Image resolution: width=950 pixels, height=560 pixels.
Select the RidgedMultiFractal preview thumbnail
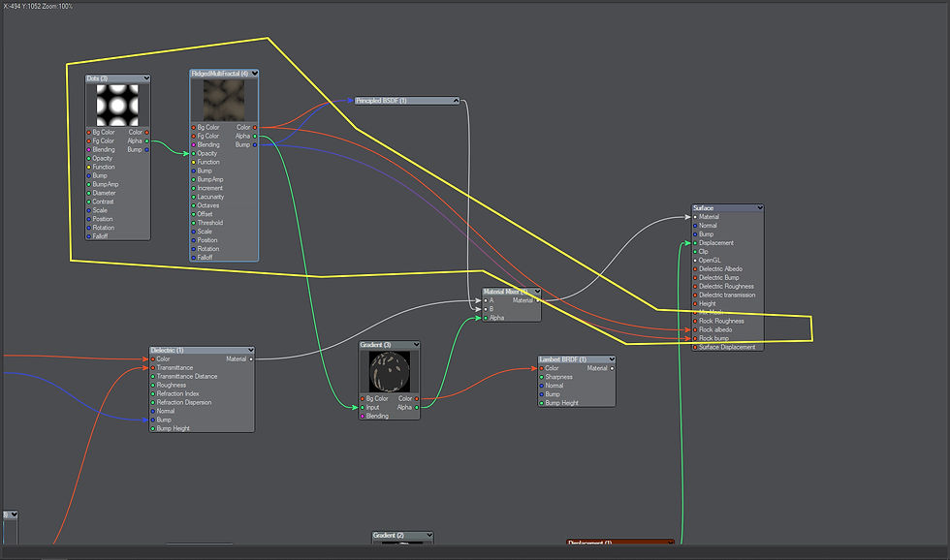point(224,101)
